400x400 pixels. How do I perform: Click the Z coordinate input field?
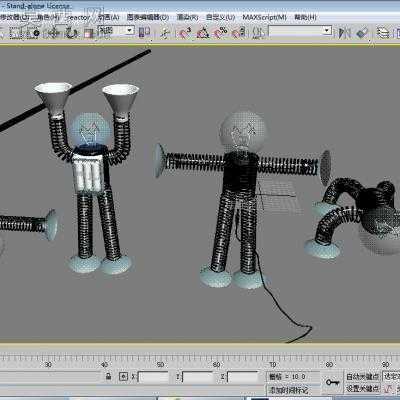(x=243, y=377)
